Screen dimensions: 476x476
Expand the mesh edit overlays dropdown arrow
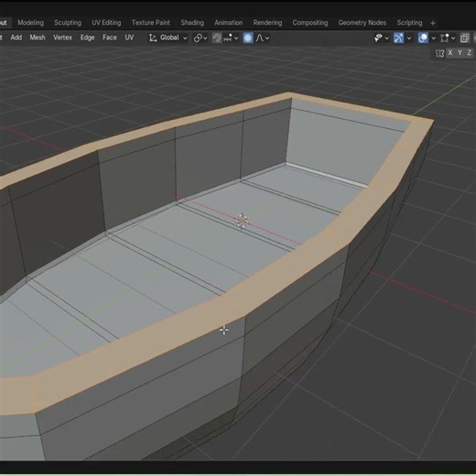(453, 38)
